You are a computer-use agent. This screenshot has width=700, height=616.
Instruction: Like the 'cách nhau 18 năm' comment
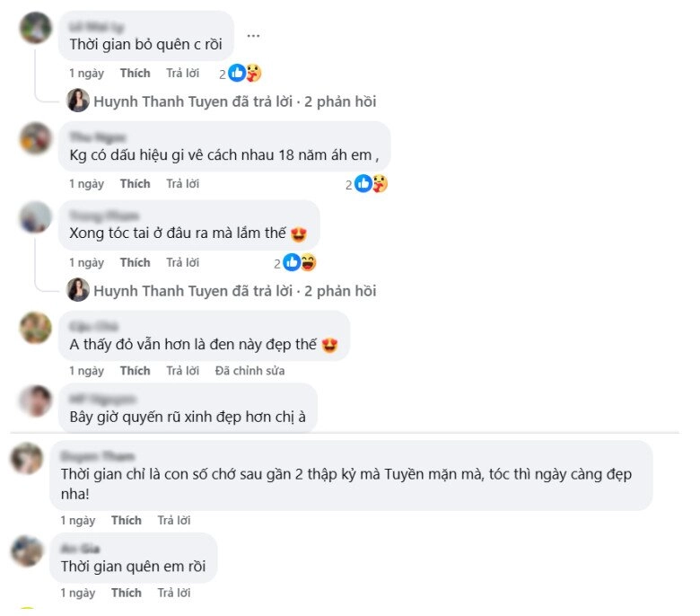click(x=135, y=184)
